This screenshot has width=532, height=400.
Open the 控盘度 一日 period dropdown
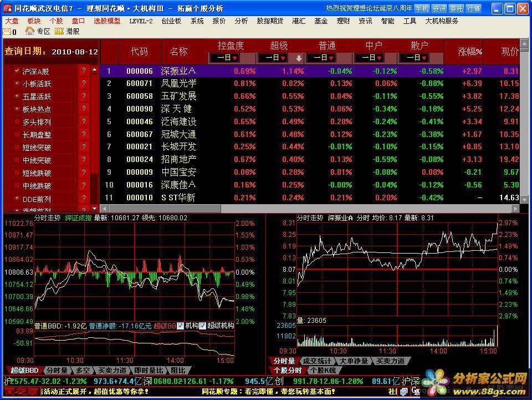[224, 58]
